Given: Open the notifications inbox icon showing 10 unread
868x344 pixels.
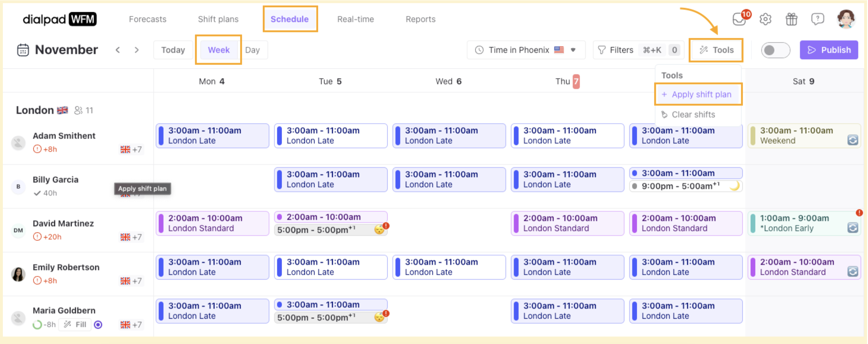Looking at the screenshot, I should pyautogui.click(x=739, y=19).
